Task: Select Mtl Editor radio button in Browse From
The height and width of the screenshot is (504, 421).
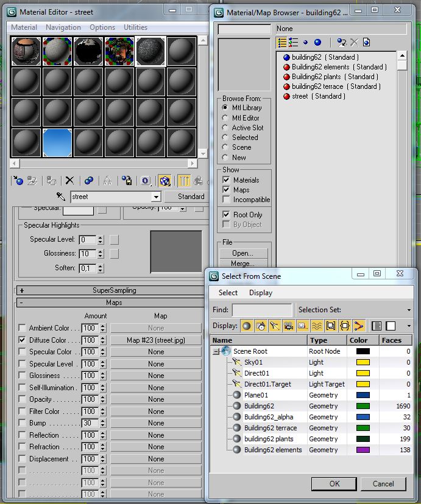Action: point(225,117)
